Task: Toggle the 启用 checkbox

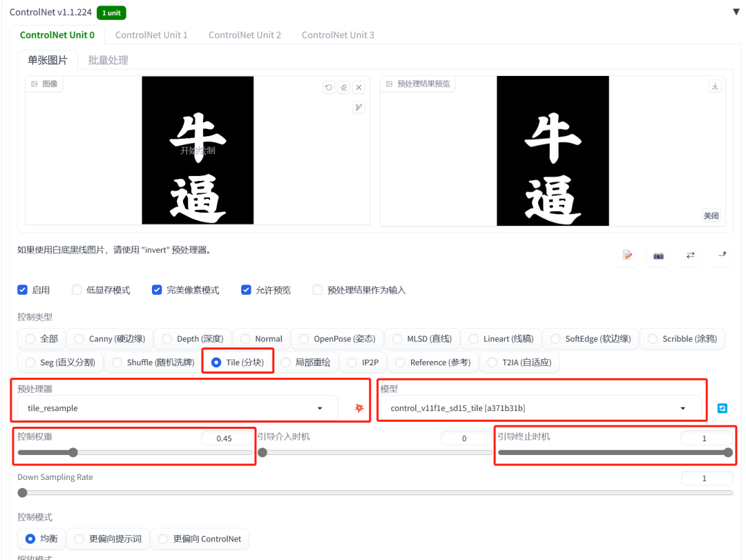Action: (22, 290)
